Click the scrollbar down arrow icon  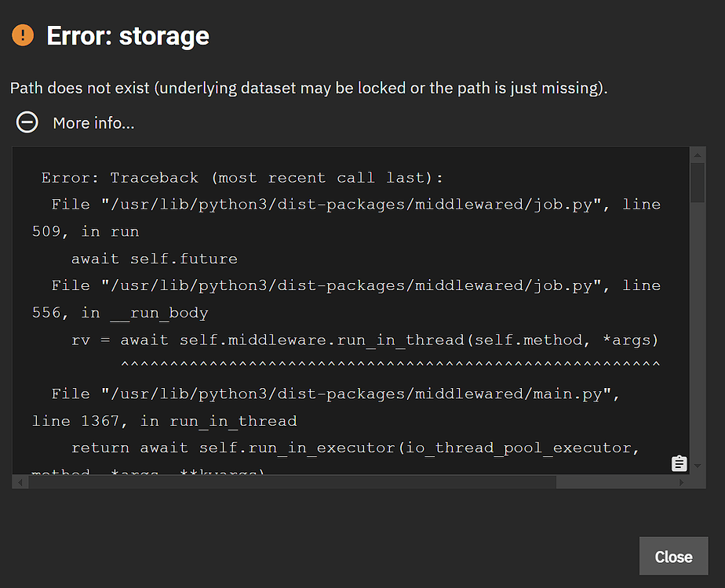[x=697, y=465]
